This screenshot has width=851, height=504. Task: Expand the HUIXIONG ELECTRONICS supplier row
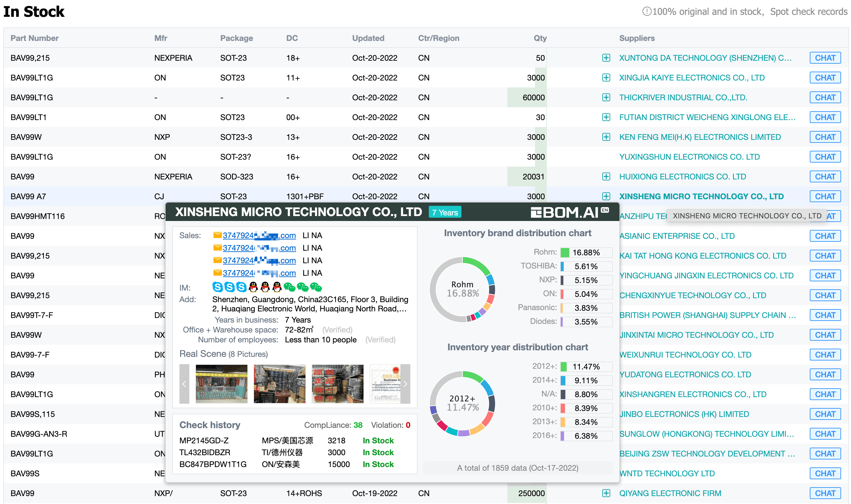coord(606,176)
